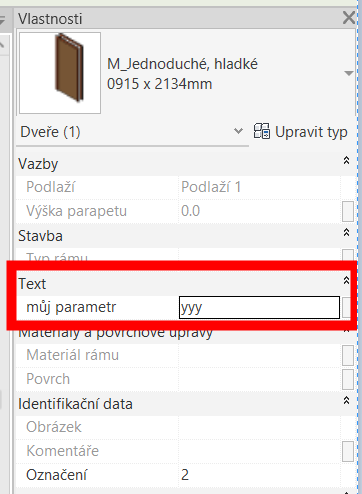Click the small button beside můj parametr
The height and width of the screenshot is (494, 362).
tap(347, 307)
